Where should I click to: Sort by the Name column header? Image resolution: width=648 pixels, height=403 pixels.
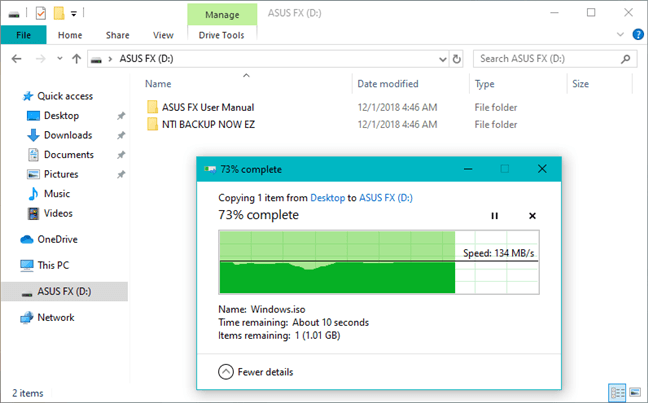tap(158, 84)
